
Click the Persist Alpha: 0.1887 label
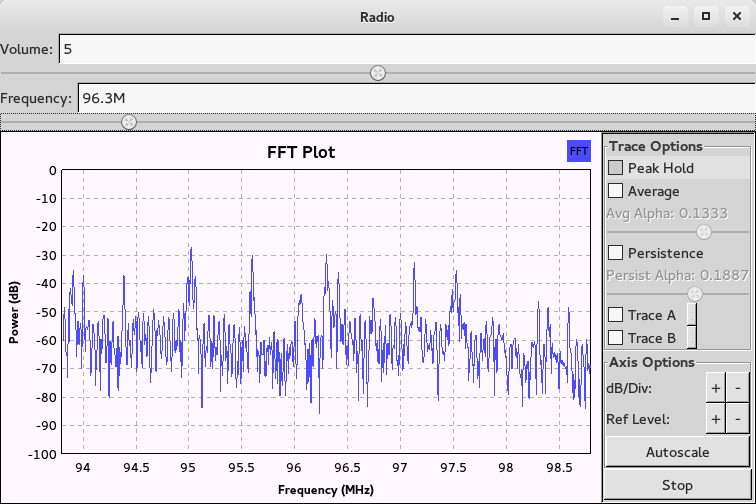(677, 275)
